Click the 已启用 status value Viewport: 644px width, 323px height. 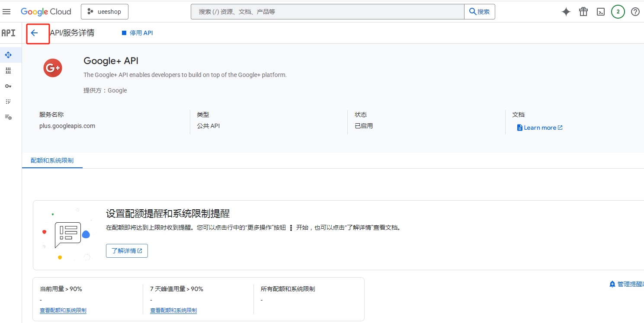[x=364, y=126]
